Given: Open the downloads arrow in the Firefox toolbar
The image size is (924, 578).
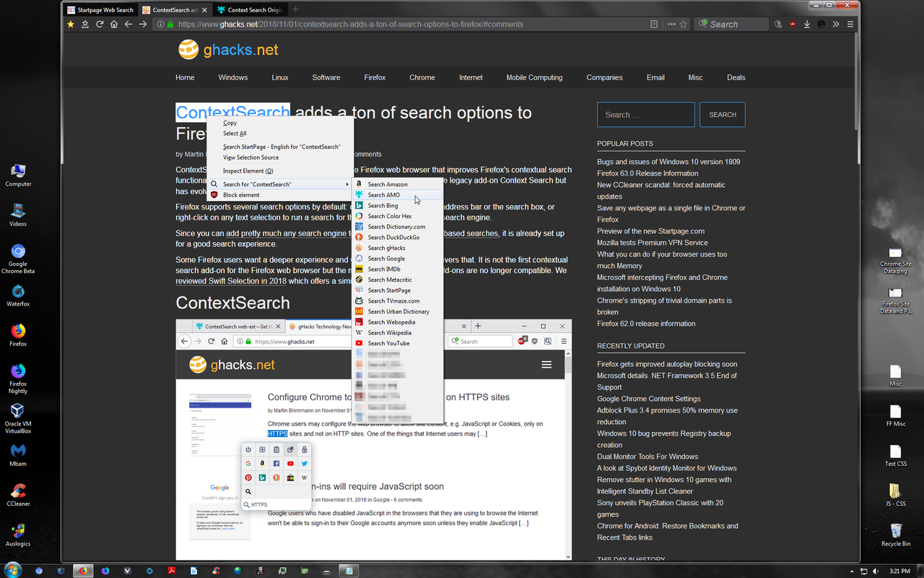Looking at the screenshot, I should (x=806, y=24).
